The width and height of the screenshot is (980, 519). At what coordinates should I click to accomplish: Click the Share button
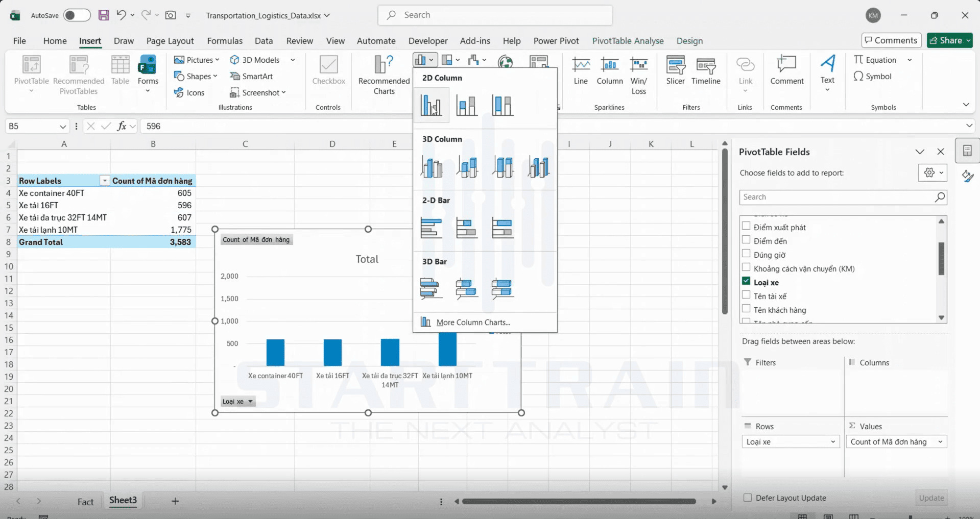pos(950,40)
